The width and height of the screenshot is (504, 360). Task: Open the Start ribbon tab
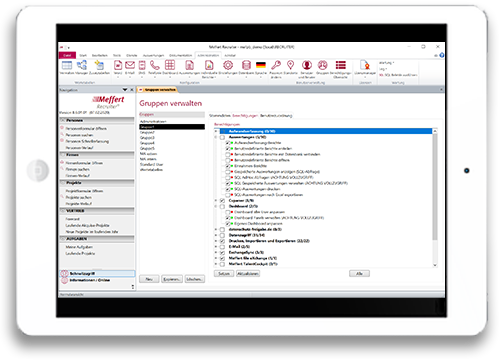coord(83,55)
